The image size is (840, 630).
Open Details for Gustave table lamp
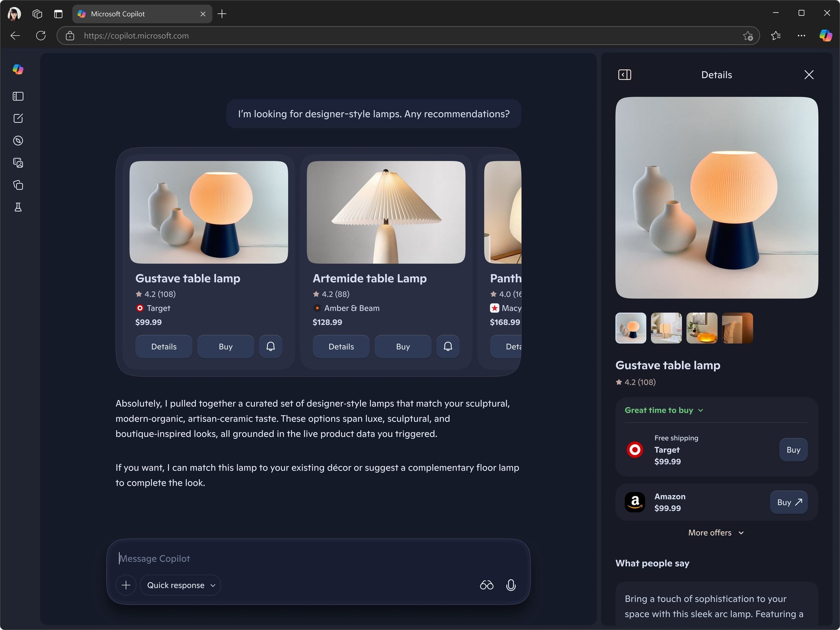pyautogui.click(x=164, y=346)
